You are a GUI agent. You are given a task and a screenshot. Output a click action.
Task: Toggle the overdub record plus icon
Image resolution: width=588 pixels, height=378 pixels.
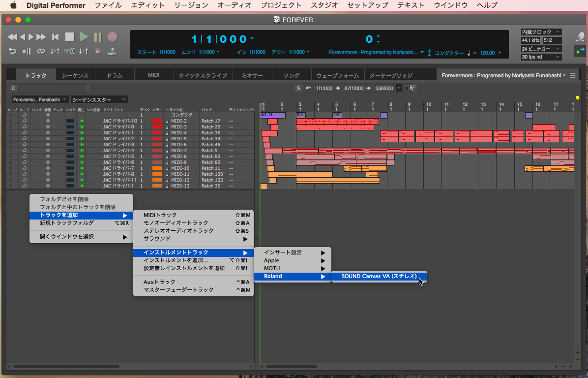98,51
